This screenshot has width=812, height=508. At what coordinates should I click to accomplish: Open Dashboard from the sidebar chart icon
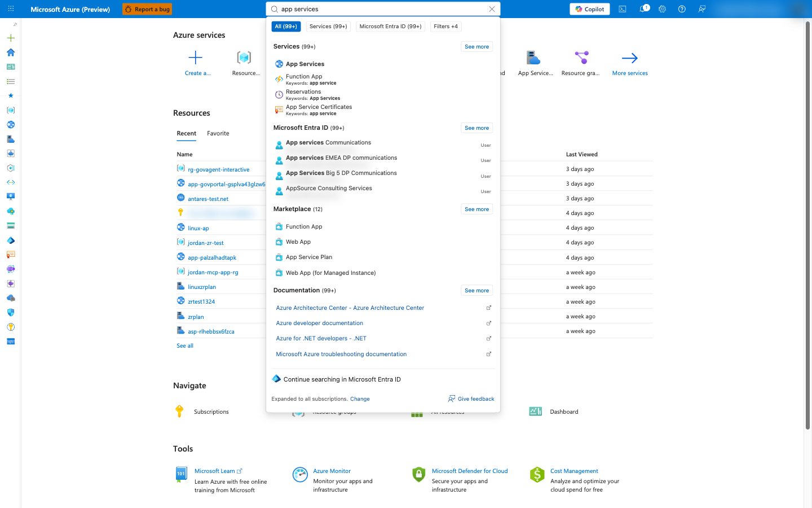pos(11,67)
